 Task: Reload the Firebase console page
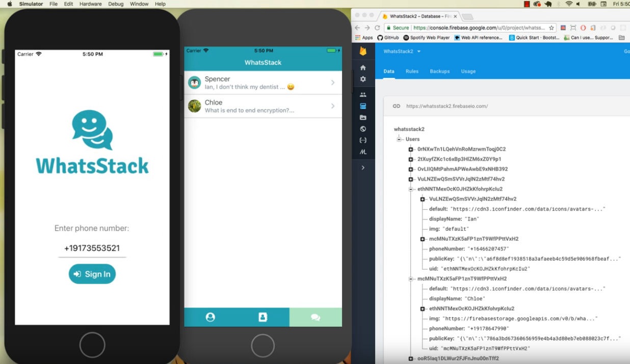pos(377,28)
